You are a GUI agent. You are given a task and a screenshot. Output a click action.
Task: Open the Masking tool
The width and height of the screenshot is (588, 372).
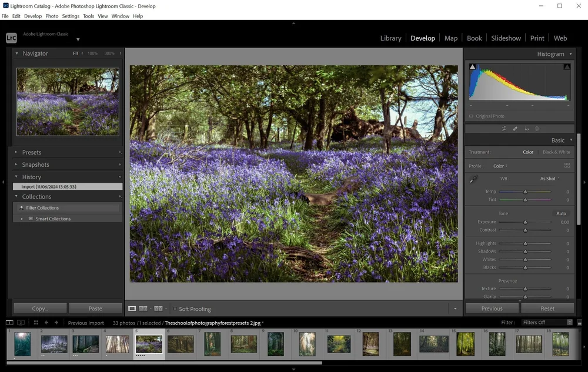click(x=537, y=128)
